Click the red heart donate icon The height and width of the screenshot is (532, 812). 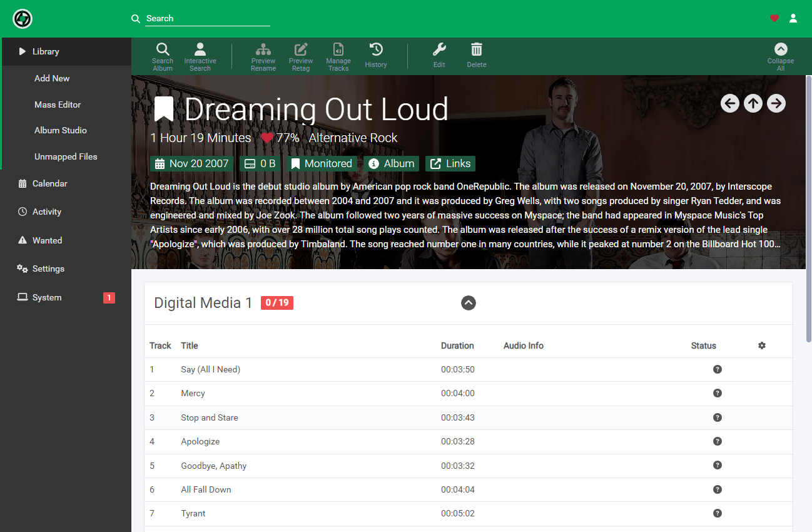tap(774, 18)
